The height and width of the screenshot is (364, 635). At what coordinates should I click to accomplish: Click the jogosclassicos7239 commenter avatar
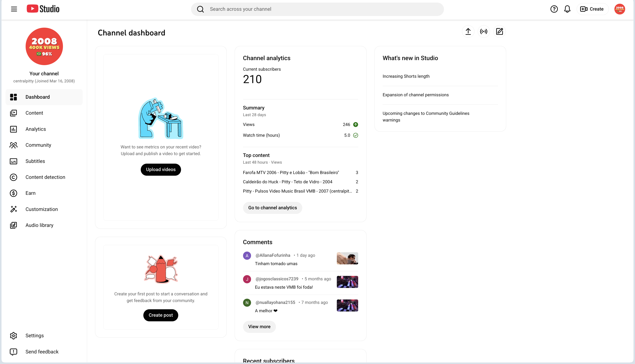pyautogui.click(x=247, y=279)
